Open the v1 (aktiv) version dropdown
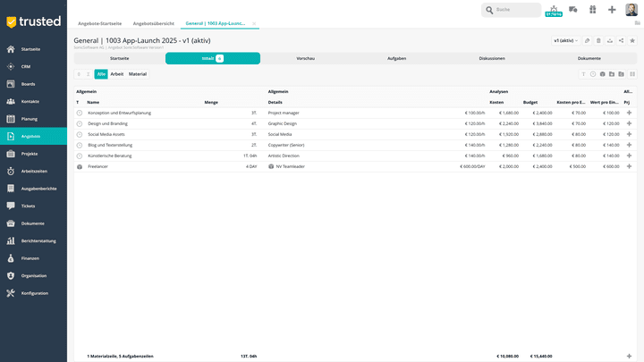Image resolution: width=644 pixels, height=362 pixels. [x=565, y=40]
